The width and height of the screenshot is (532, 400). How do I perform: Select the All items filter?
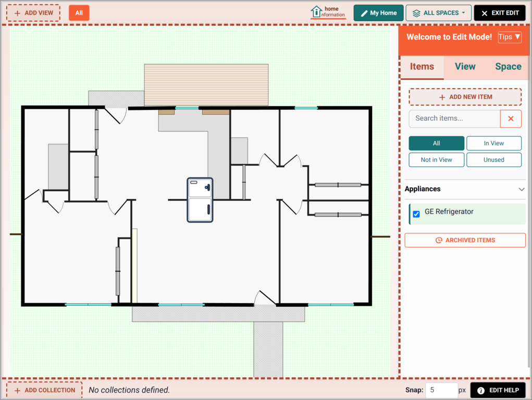point(436,143)
